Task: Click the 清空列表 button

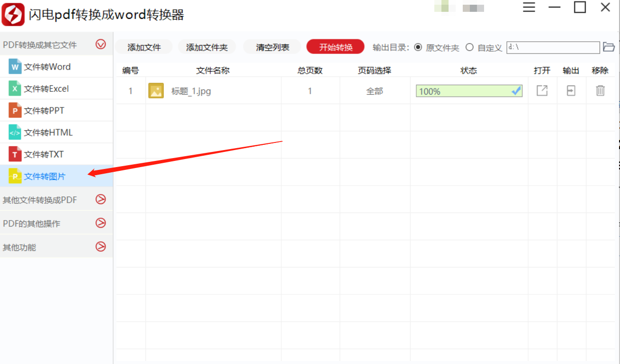Action: click(x=272, y=47)
